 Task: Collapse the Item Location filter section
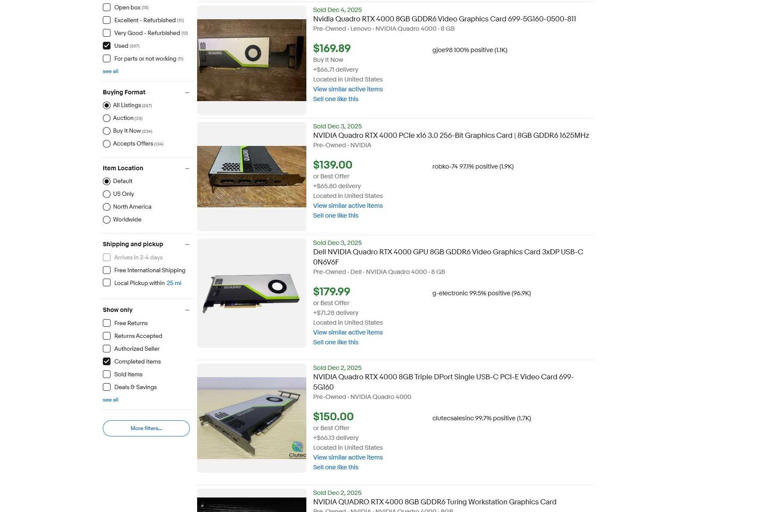coord(187,169)
